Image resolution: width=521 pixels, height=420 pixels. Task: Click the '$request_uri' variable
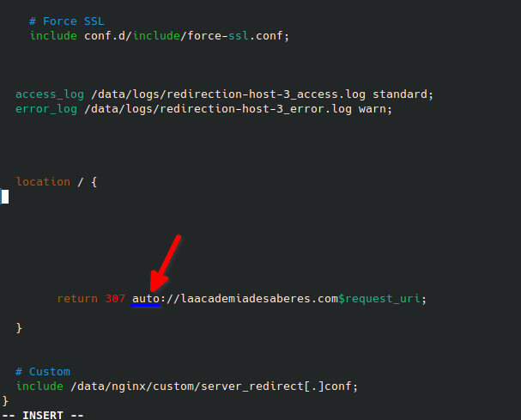379,299
